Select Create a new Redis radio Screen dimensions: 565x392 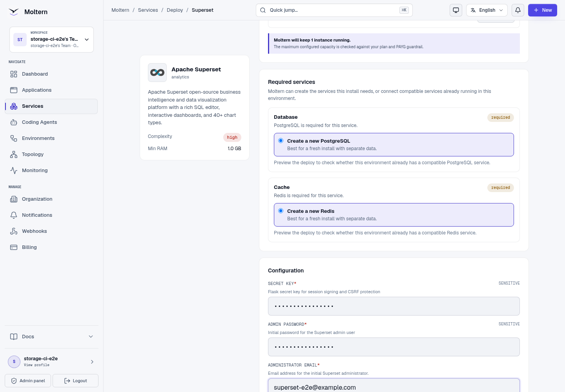[281, 211]
